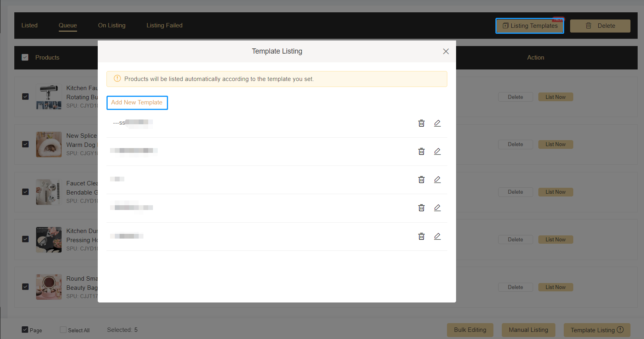The image size is (644, 339).
Task: Switch to the On Listing tab
Action: 112,25
